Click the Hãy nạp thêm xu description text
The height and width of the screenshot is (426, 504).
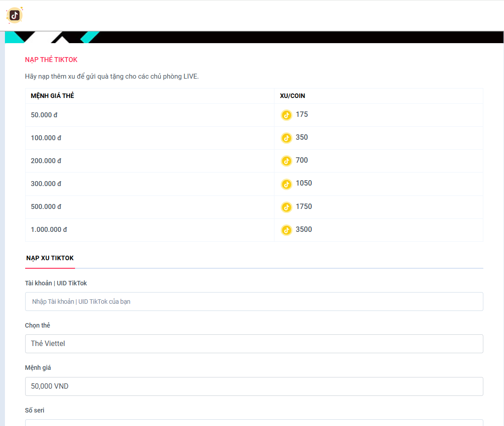coord(112,76)
